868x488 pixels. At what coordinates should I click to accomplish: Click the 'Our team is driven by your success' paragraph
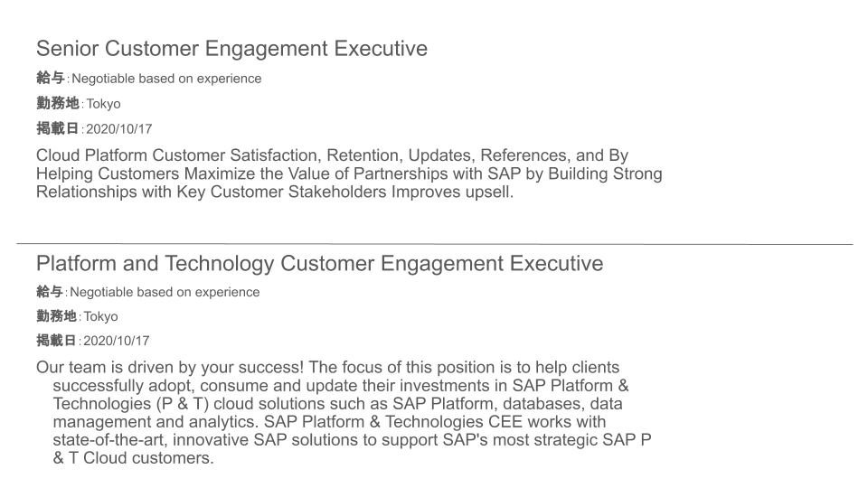pos(344,413)
